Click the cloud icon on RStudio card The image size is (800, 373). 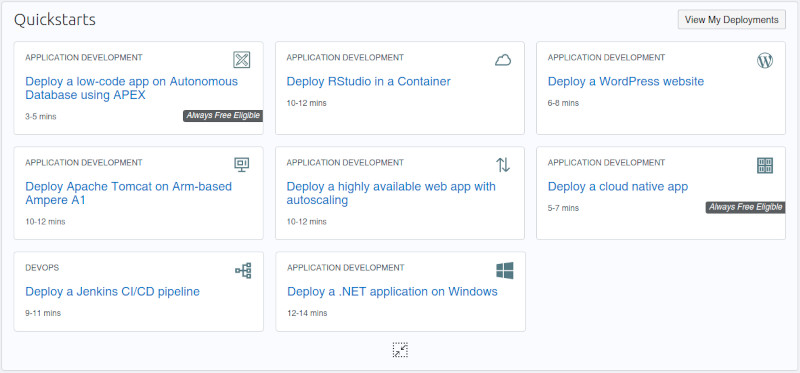click(503, 61)
